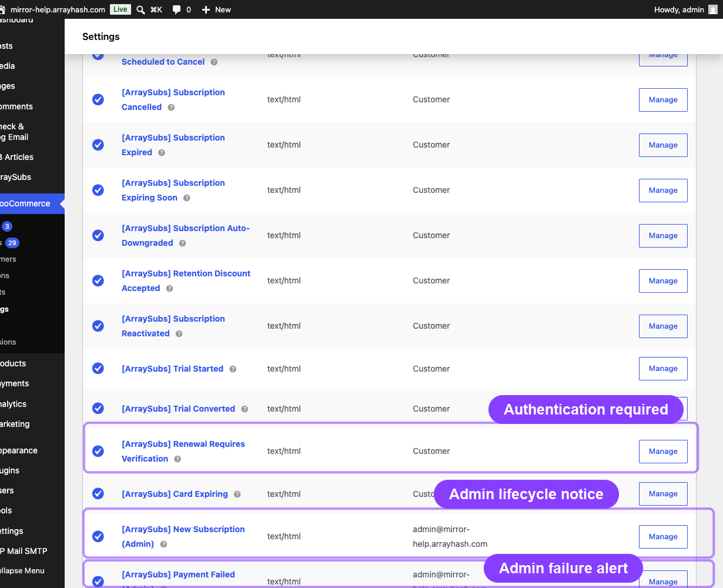
Task: Open Subscription Cancelled email link
Action: pos(173,99)
